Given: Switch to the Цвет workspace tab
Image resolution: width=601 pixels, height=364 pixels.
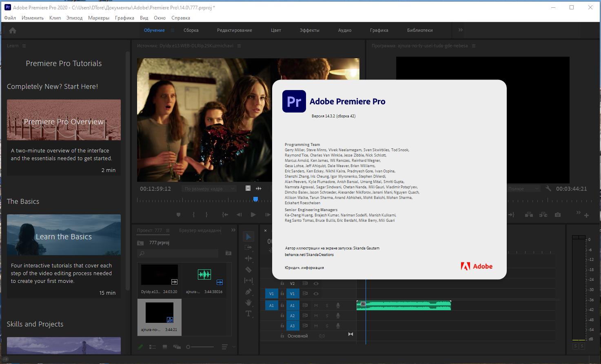Looking at the screenshot, I should [x=276, y=30].
